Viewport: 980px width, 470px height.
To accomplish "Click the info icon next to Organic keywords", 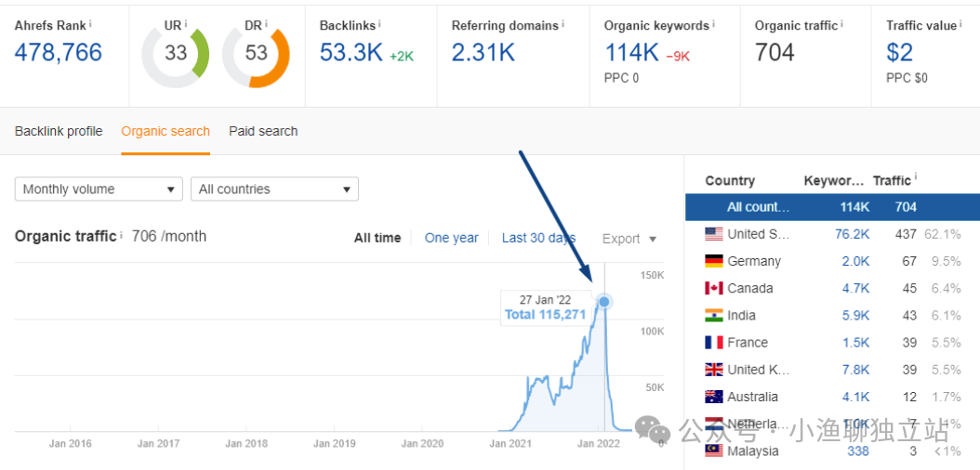I will [713, 24].
